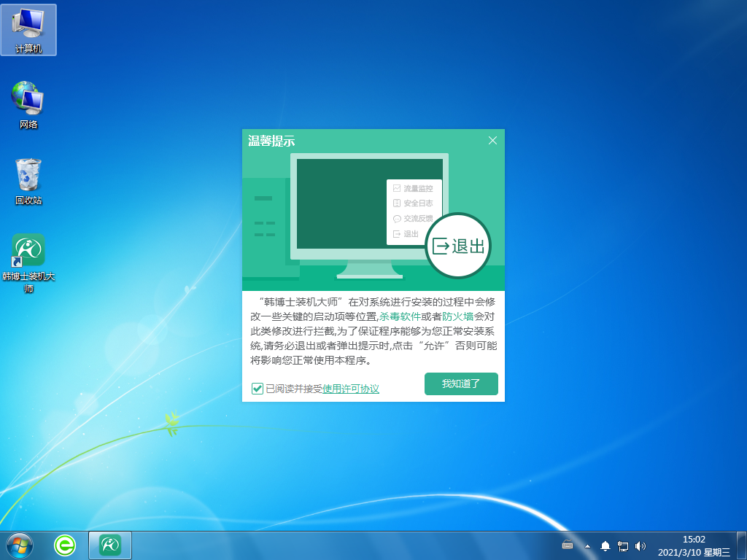Image resolution: width=747 pixels, height=560 pixels.
Task: Click the speaker icon in system tray
Action: [x=640, y=545]
